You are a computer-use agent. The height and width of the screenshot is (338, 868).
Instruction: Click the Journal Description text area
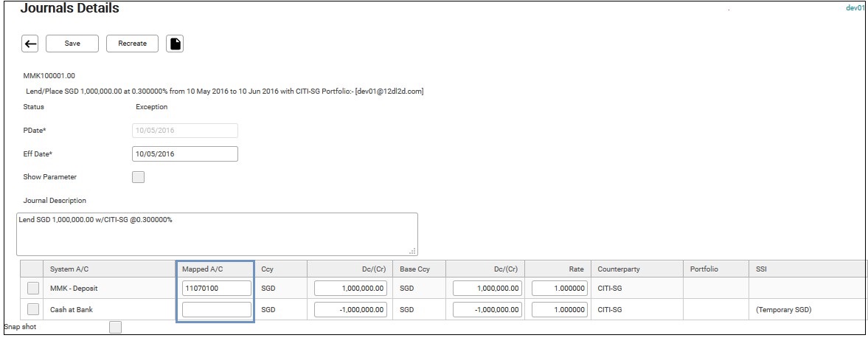pyautogui.click(x=217, y=234)
